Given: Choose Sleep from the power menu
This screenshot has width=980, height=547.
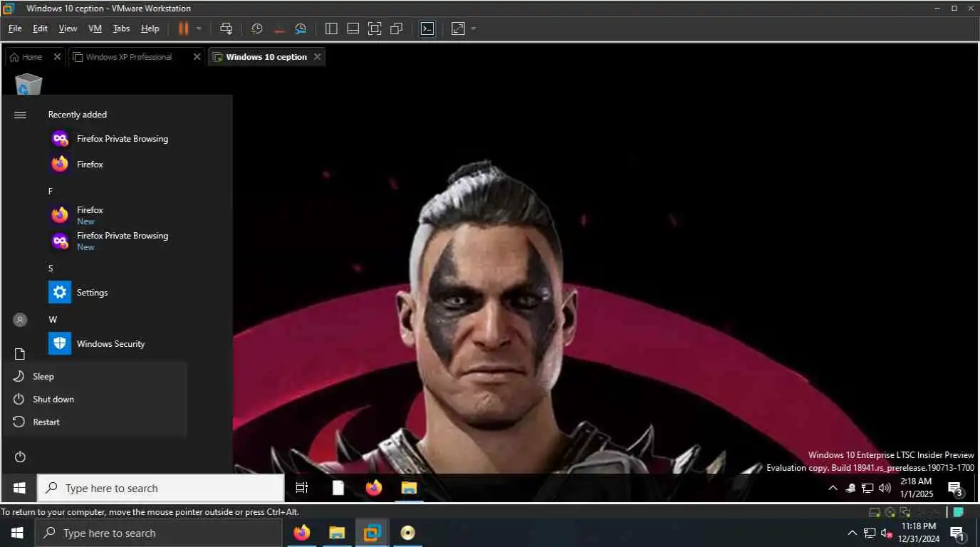Looking at the screenshot, I should click(95, 376).
